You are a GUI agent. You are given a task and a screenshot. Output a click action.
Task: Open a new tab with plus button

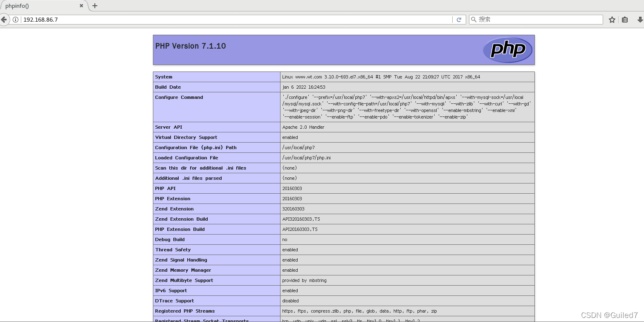point(95,6)
